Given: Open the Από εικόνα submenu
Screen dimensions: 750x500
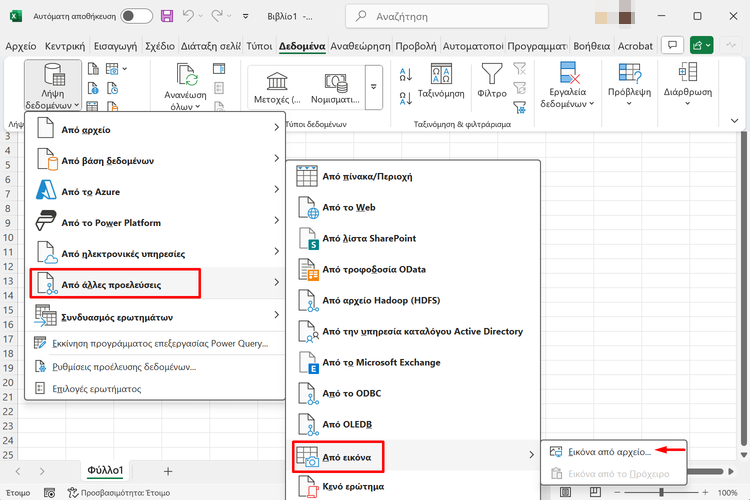Looking at the screenshot, I should click(x=413, y=456).
